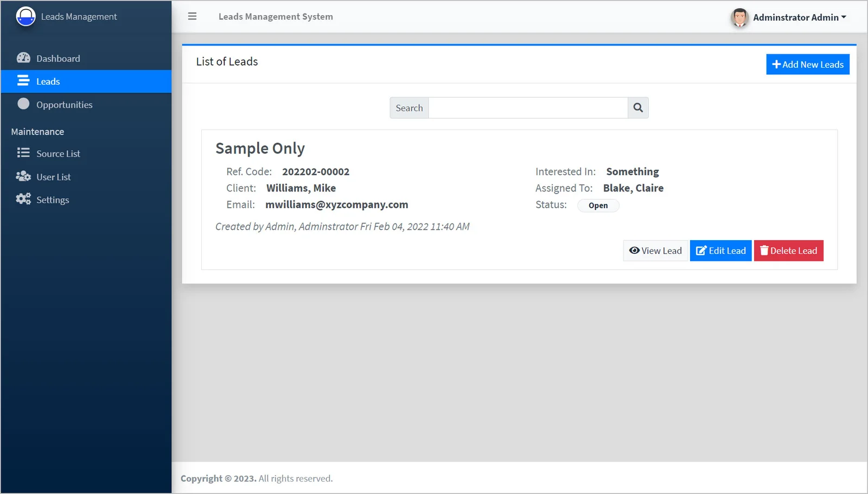
Task: Go to Opportunities page
Action: (x=86, y=105)
